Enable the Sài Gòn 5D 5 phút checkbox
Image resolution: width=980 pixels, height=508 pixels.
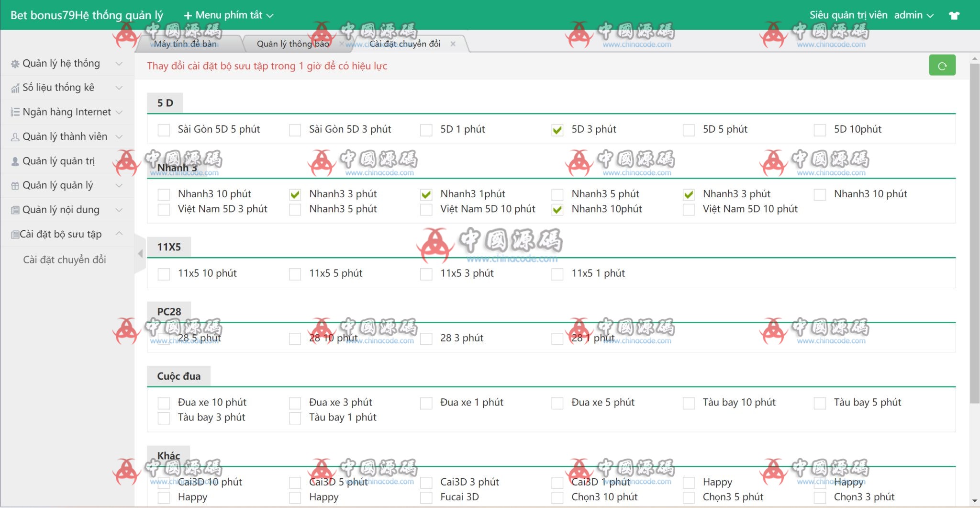tap(164, 130)
